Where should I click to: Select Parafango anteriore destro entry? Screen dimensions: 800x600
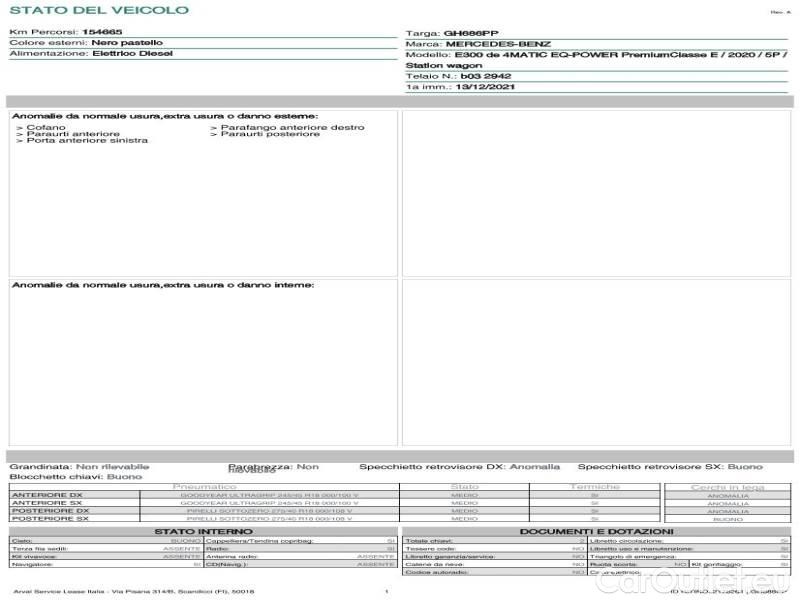coord(287,127)
